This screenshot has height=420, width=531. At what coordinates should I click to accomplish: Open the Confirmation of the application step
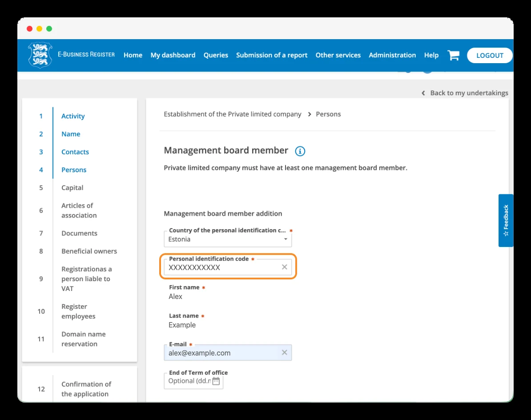click(x=86, y=389)
